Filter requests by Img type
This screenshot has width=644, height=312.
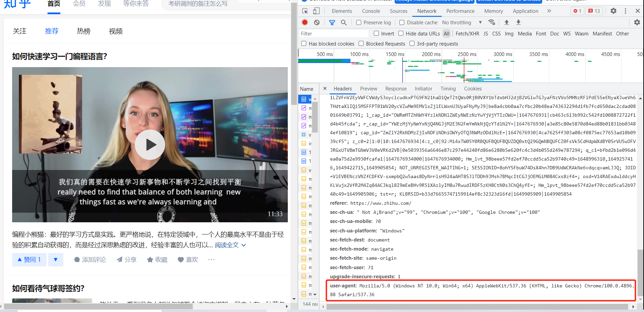click(x=509, y=33)
